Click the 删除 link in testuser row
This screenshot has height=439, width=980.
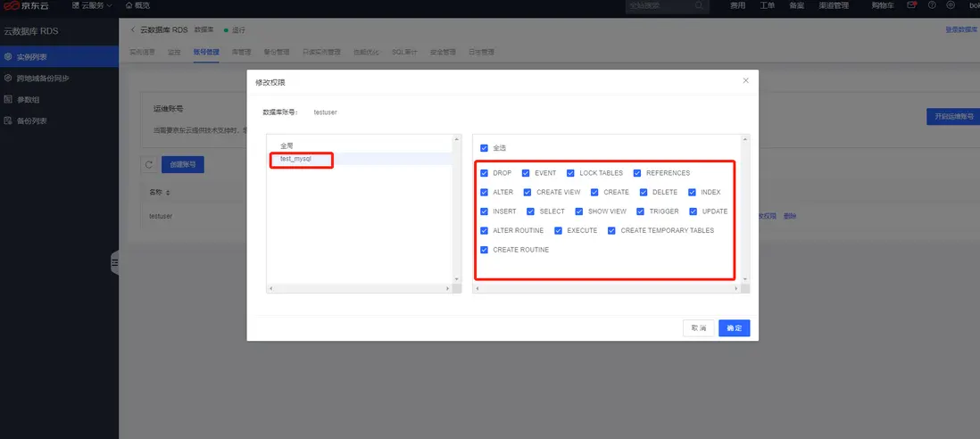click(x=789, y=216)
